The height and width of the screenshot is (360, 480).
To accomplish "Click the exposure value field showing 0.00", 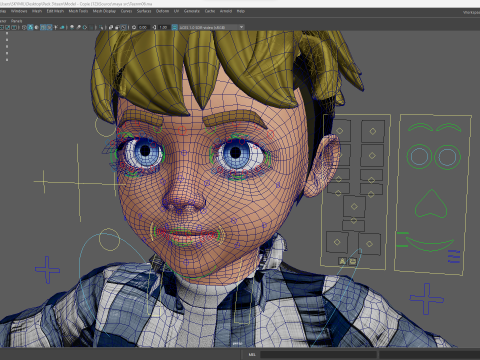I will (143, 27).
